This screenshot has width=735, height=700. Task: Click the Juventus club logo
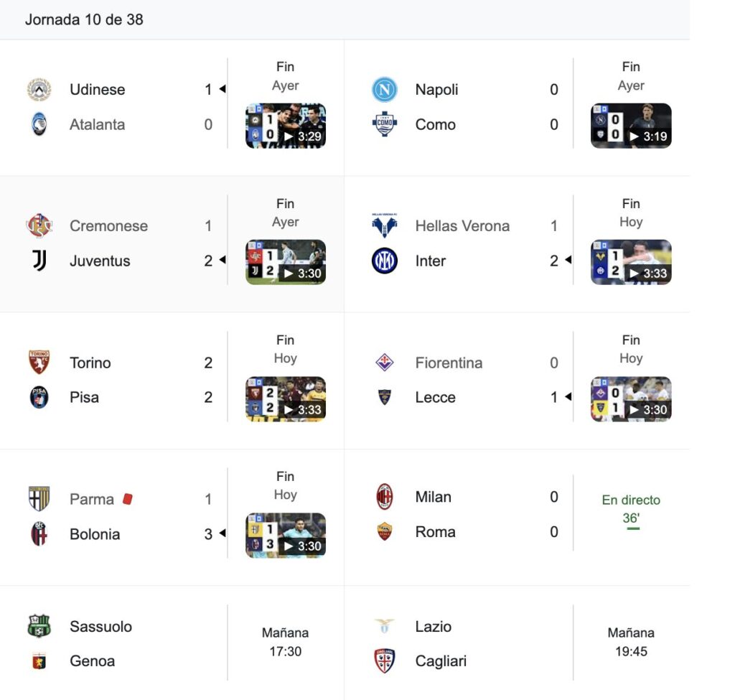point(39,261)
